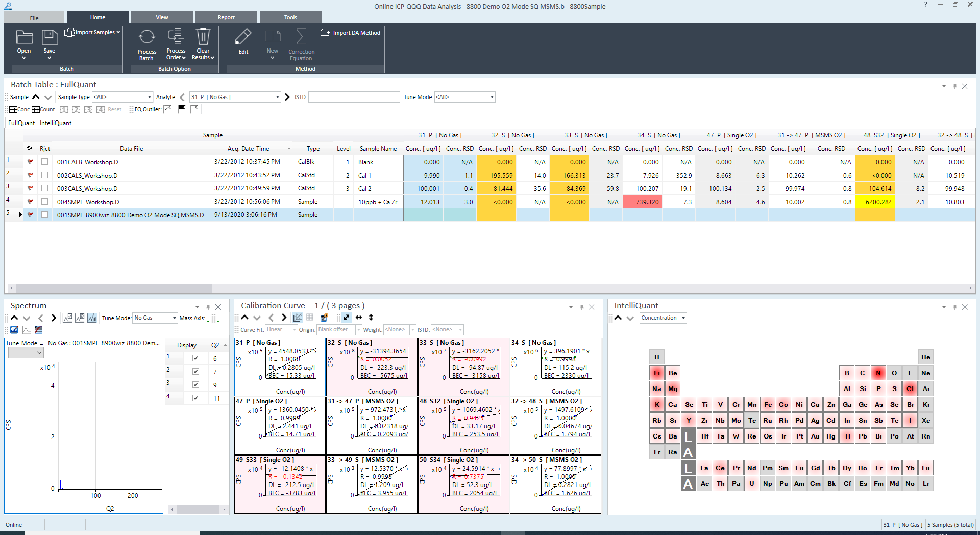Click the Sample Name column header
This screenshot has height=535, width=980.
(378, 149)
